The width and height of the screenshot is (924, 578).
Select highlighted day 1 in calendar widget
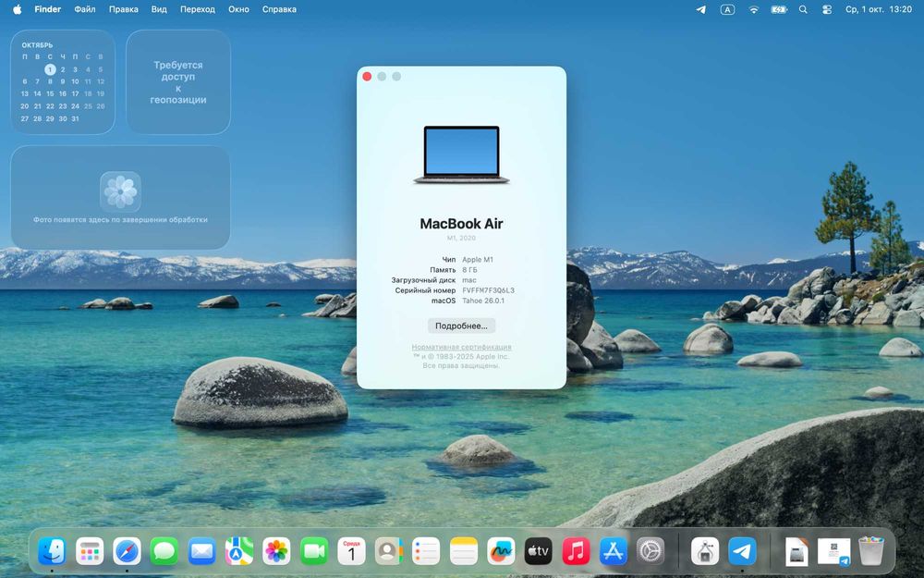50,69
